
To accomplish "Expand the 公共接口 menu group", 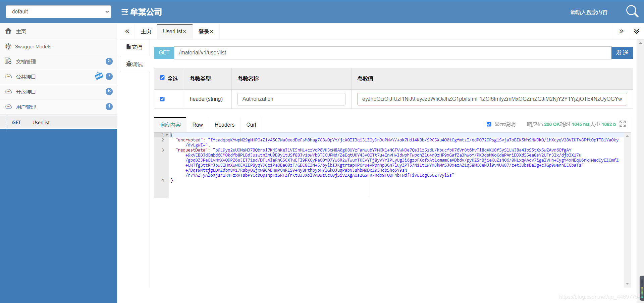I will 58,77.
